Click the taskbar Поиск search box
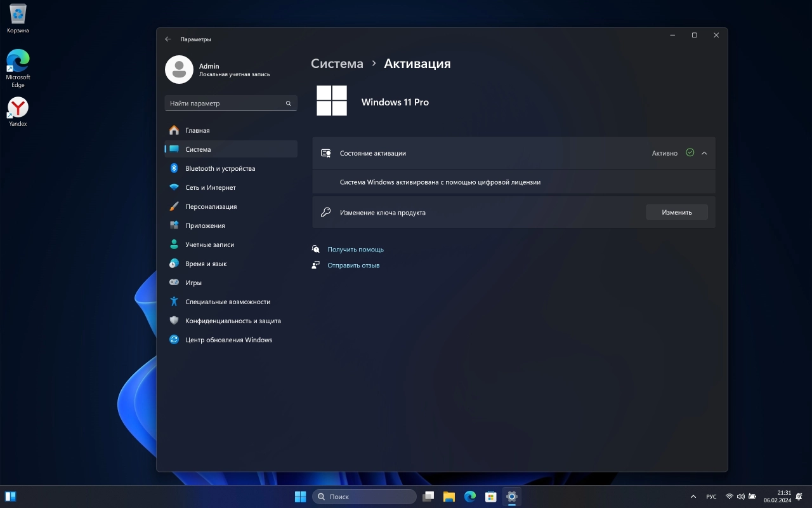Screen dimensions: 812x508 [364, 497]
